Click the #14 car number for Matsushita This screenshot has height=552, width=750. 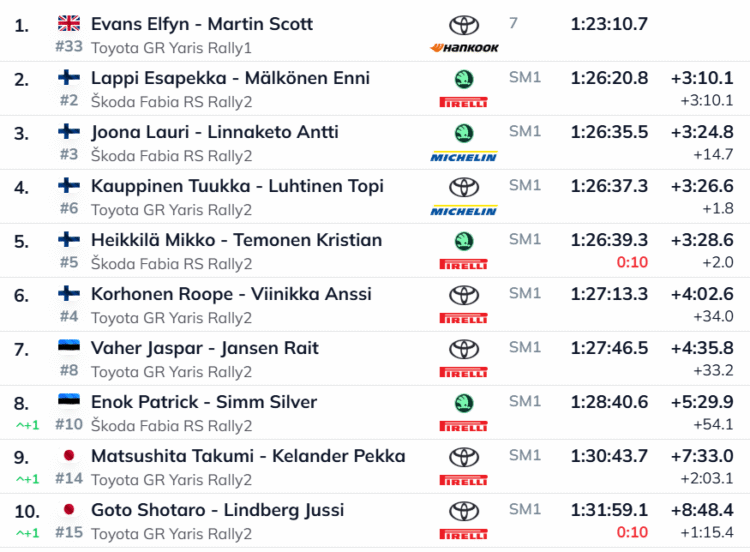click(x=69, y=478)
